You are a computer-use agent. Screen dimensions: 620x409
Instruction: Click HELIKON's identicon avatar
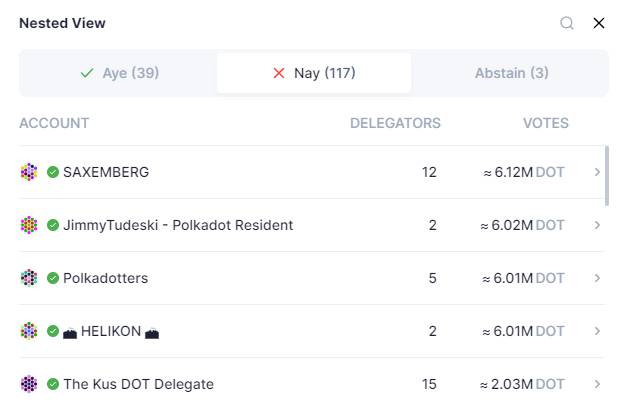(29, 331)
